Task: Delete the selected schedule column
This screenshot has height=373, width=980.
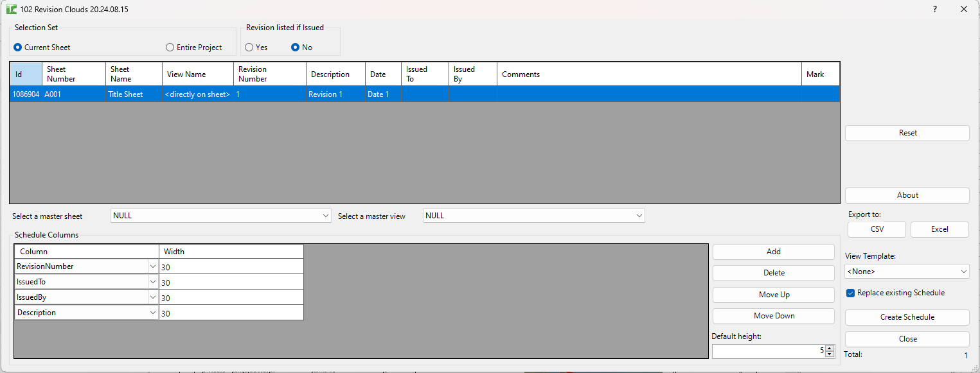Action: pyautogui.click(x=773, y=273)
